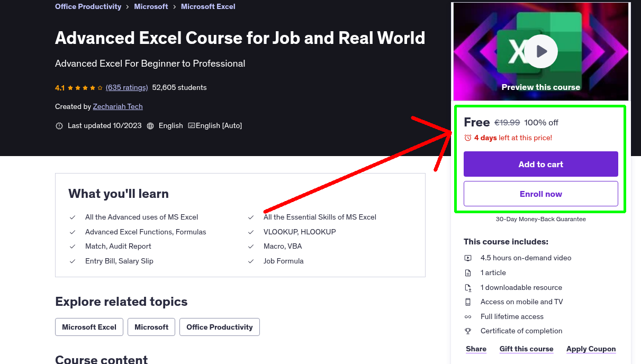The image size is (641, 364).
Task: Click the Enroll now button
Action: [541, 194]
